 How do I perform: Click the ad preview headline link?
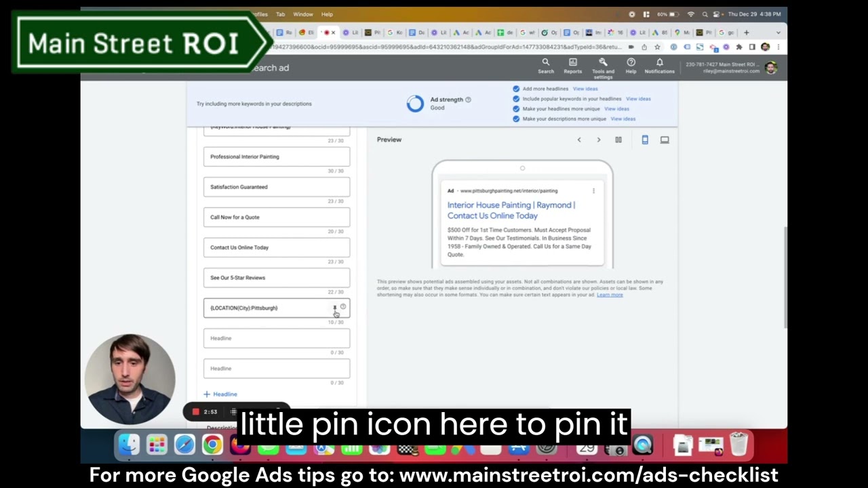point(511,210)
